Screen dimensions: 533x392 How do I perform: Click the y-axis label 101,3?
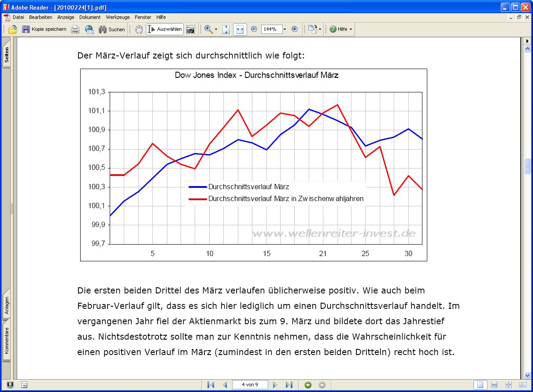pyautogui.click(x=97, y=92)
